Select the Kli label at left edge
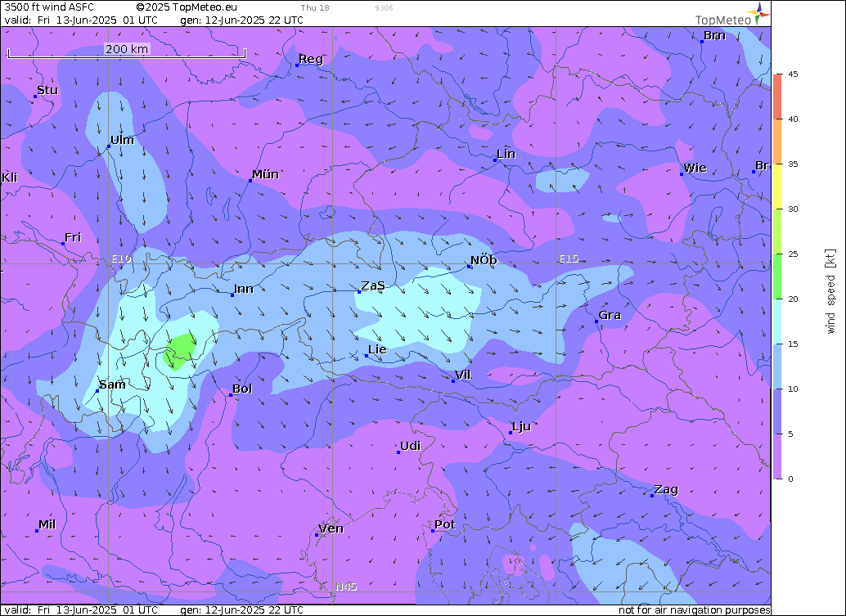Image resolution: width=846 pixels, height=616 pixels. [10, 178]
